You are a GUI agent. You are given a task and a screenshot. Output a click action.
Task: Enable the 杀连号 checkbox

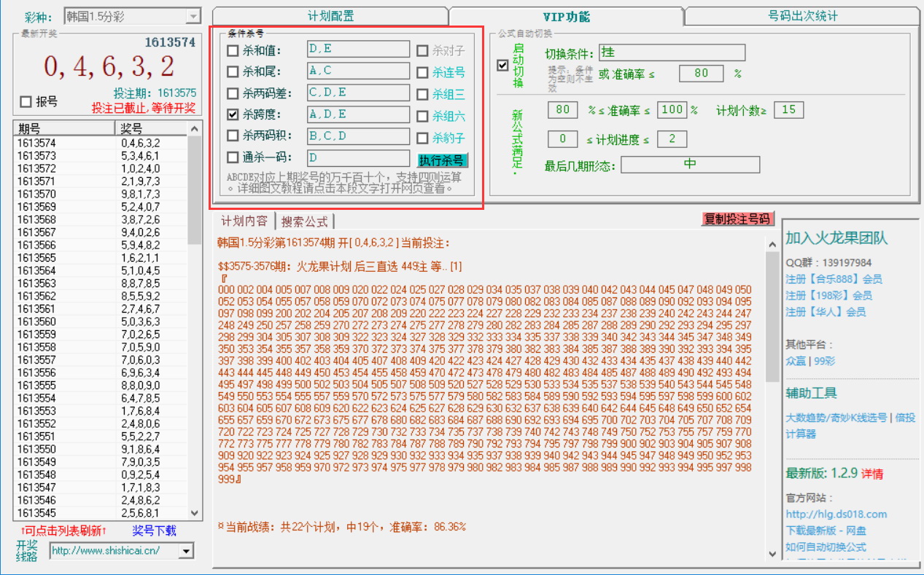point(422,71)
